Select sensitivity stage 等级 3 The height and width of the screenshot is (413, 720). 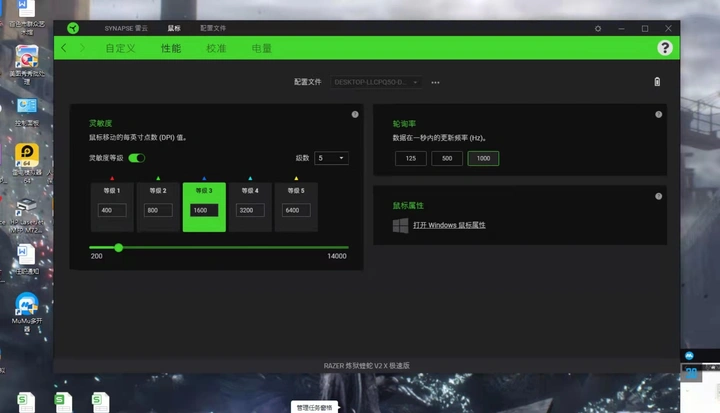coord(204,207)
